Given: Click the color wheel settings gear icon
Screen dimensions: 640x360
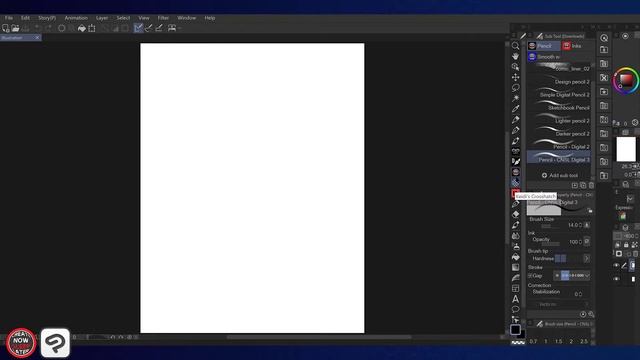Looking at the screenshot, I should (635, 122).
